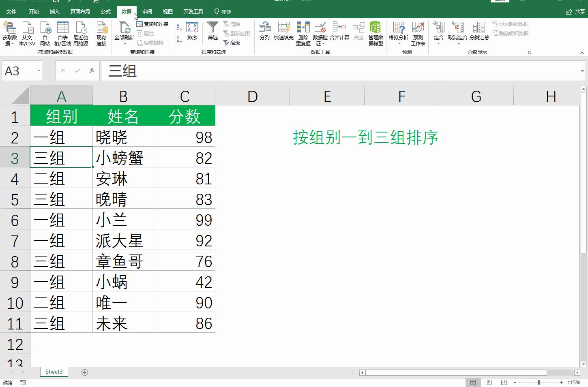Select the Sheet3 worksheet tab
588x387 pixels.
(54, 372)
